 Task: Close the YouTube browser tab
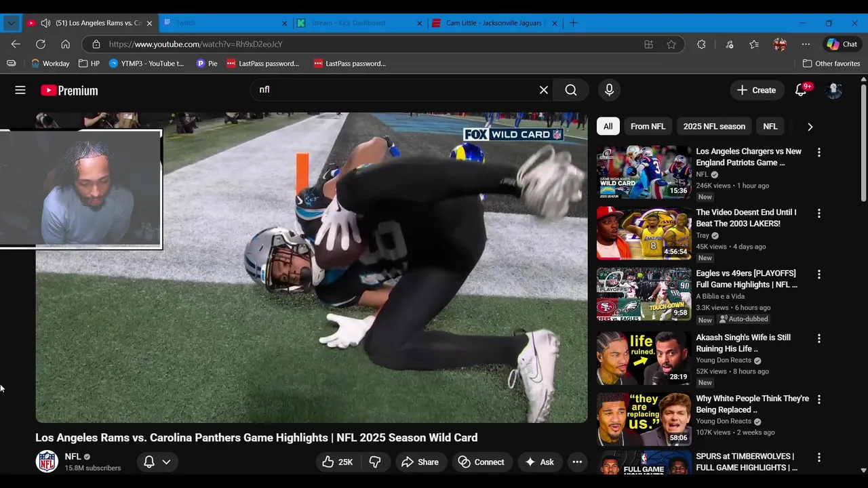[149, 23]
